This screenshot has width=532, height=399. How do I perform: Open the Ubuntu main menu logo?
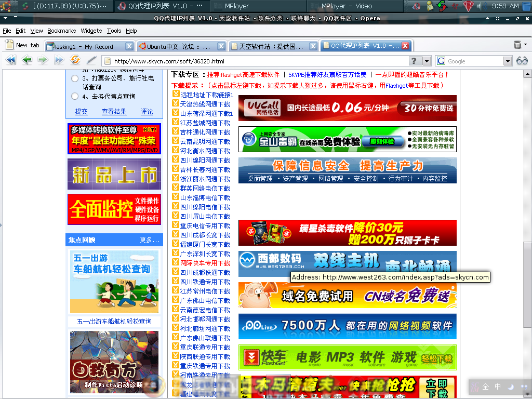(6, 6)
